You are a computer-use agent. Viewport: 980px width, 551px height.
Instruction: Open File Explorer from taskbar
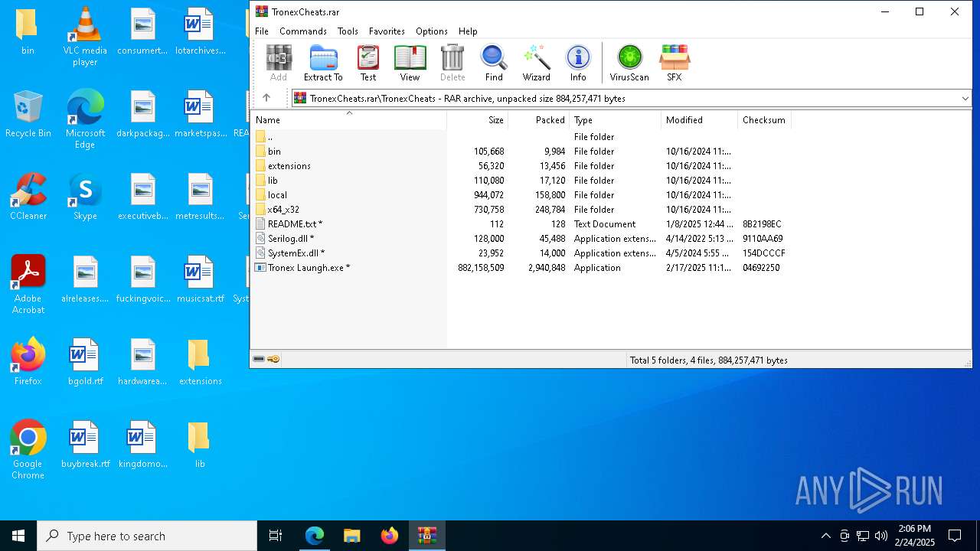[352, 536]
